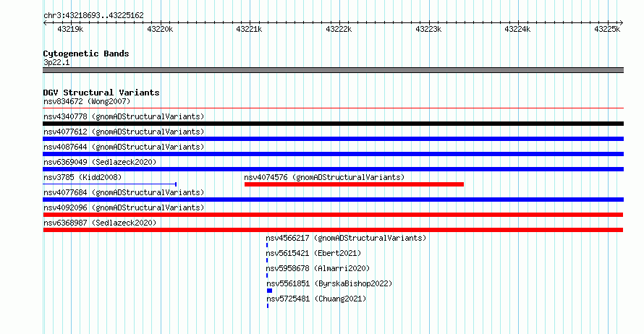Screen dimensions: 644x334
Task: Click the tiny blue mark under nsv4566217
Action: coord(267,245)
